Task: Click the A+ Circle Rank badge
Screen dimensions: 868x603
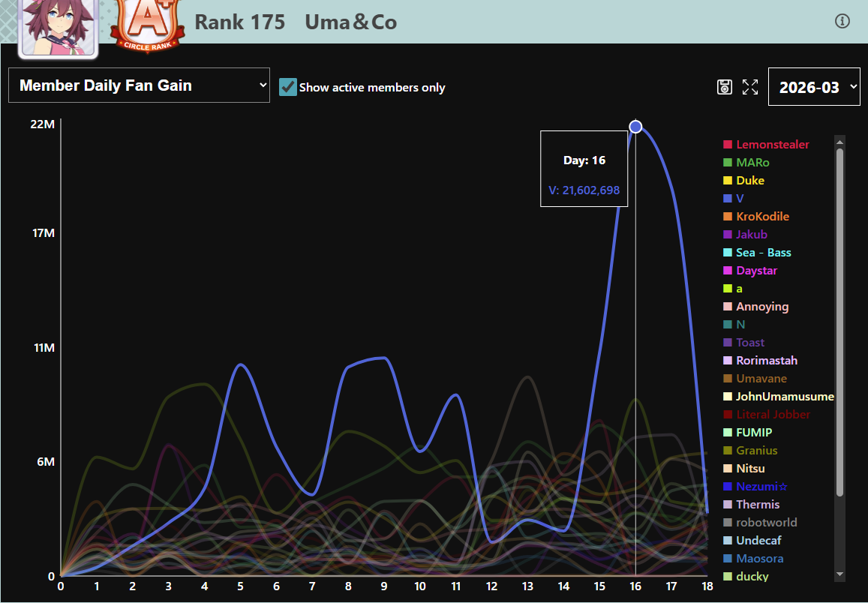Action: [x=147, y=25]
